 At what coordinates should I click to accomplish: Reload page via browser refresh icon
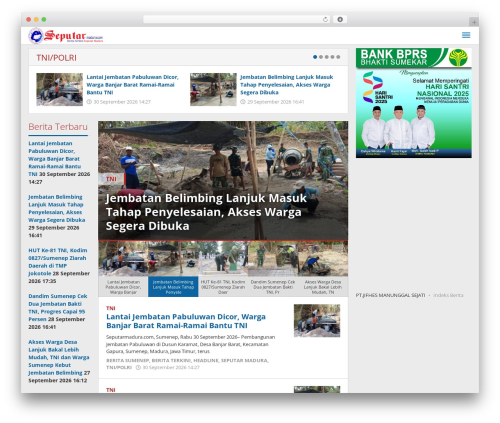(325, 20)
